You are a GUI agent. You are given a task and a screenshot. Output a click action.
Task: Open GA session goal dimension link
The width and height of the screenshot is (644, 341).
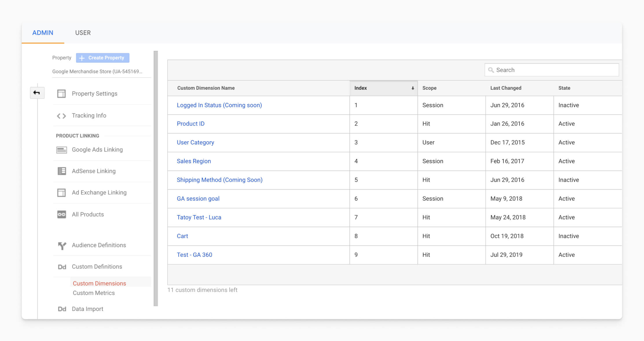198,199
